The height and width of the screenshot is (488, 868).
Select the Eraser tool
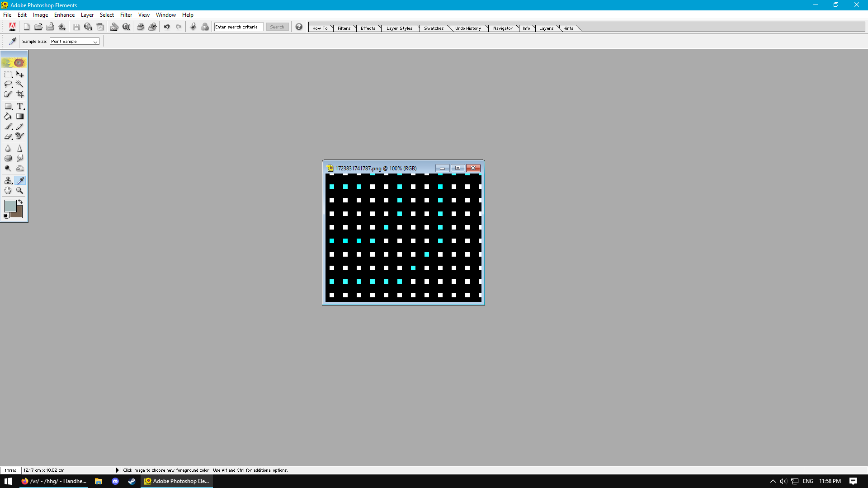point(8,136)
